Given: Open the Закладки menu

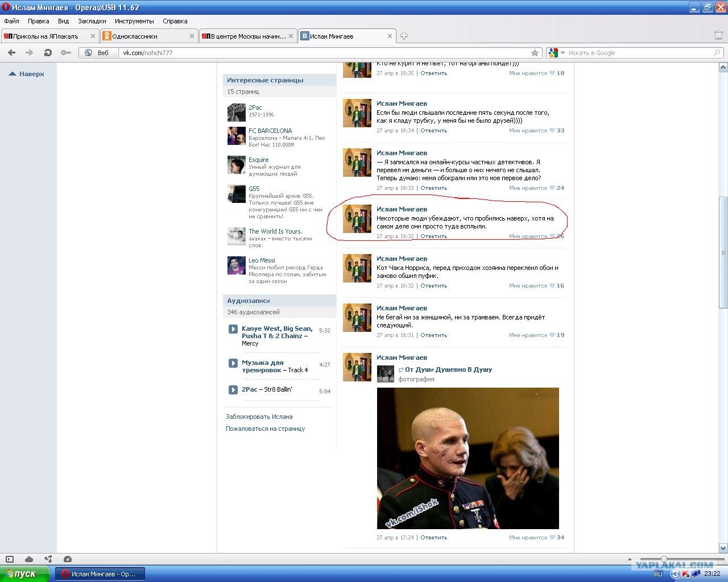Looking at the screenshot, I should click(x=92, y=21).
